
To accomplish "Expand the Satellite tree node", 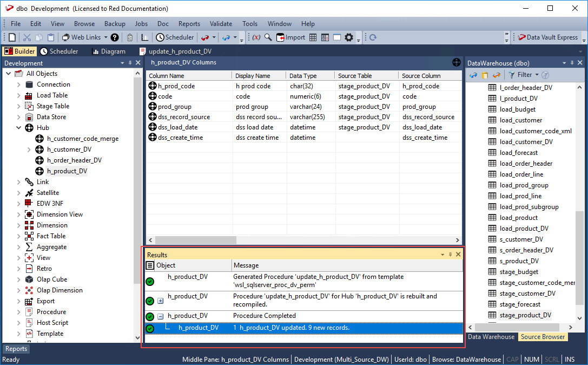I will tap(19, 193).
